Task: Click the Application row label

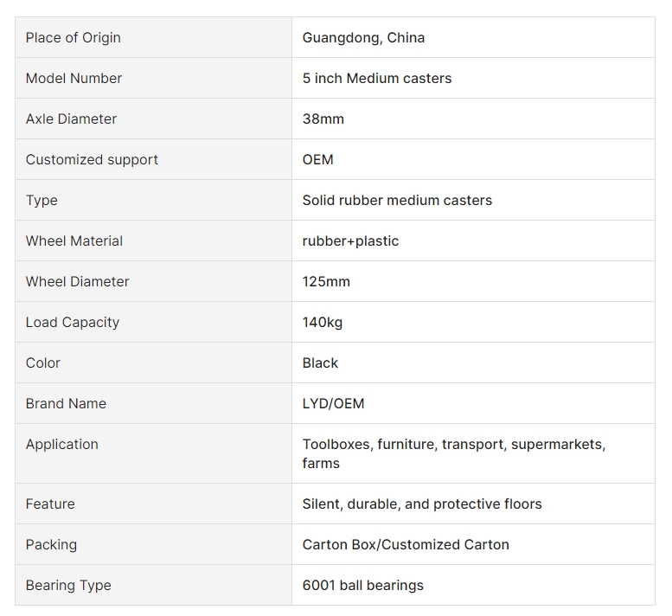Action: [x=62, y=445]
